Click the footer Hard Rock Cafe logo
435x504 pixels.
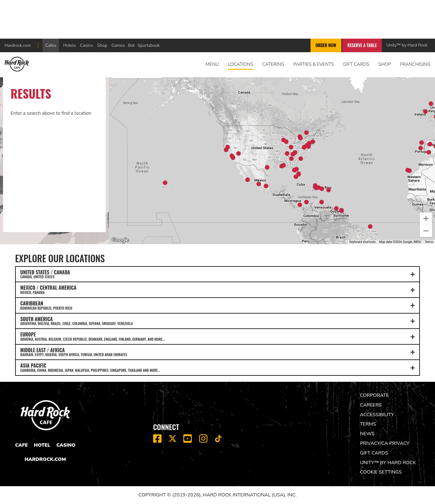(45, 415)
